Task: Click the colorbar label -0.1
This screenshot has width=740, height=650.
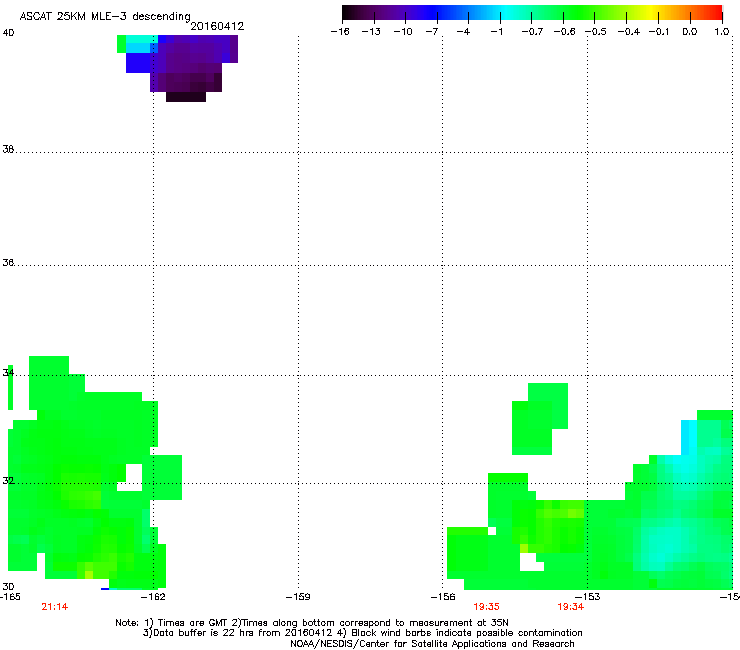Action: point(659,32)
